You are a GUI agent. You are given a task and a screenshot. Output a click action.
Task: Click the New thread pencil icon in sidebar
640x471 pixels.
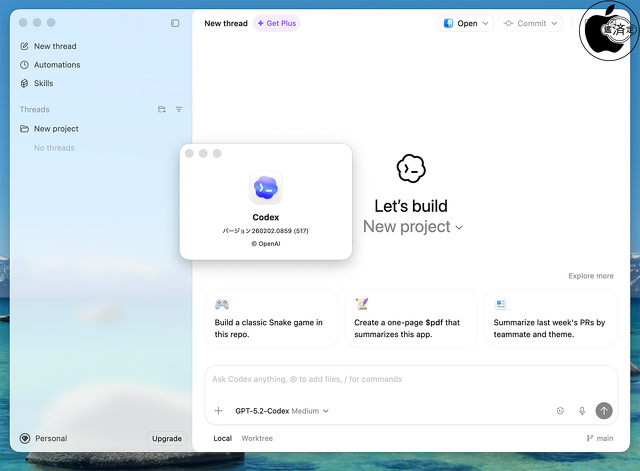point(24,46)
